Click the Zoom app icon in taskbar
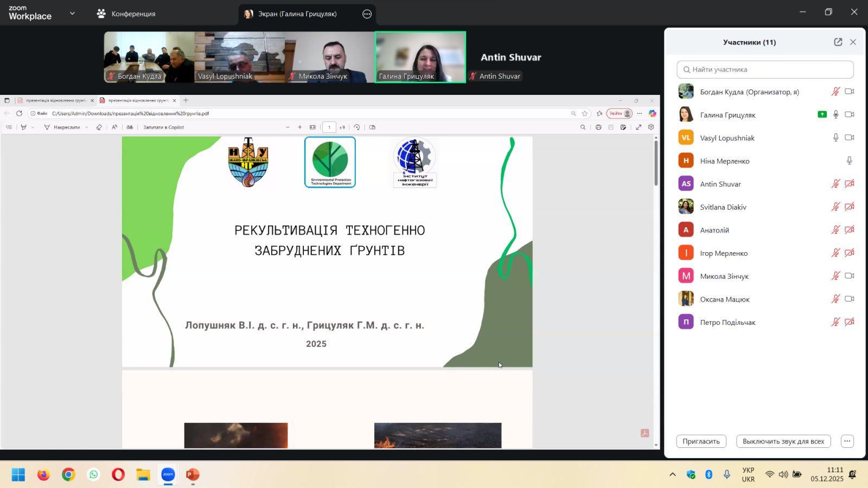This screenshot has height=488, width=868. tap(168, 474)
